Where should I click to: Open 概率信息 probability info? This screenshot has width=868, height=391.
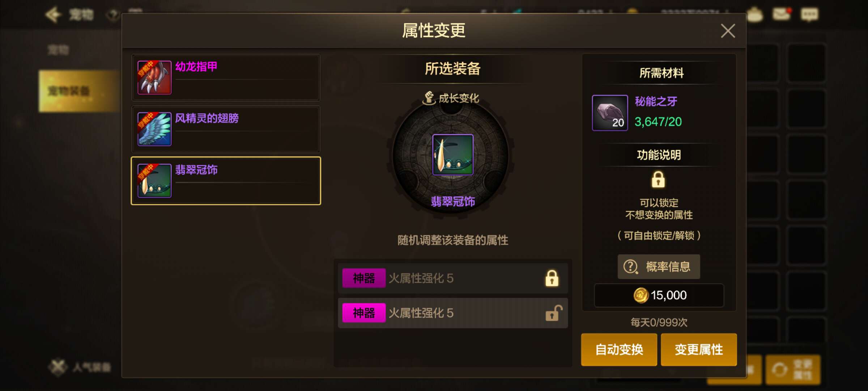659,267
